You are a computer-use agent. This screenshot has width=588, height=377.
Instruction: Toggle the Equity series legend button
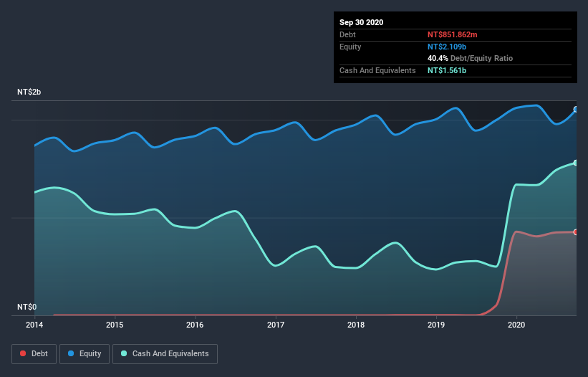coord(85,354)
